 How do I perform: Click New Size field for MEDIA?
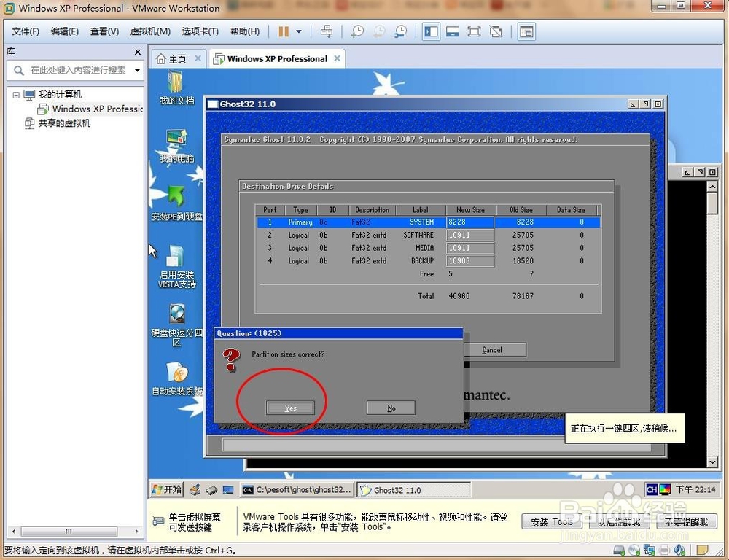[x=470, y=248]
